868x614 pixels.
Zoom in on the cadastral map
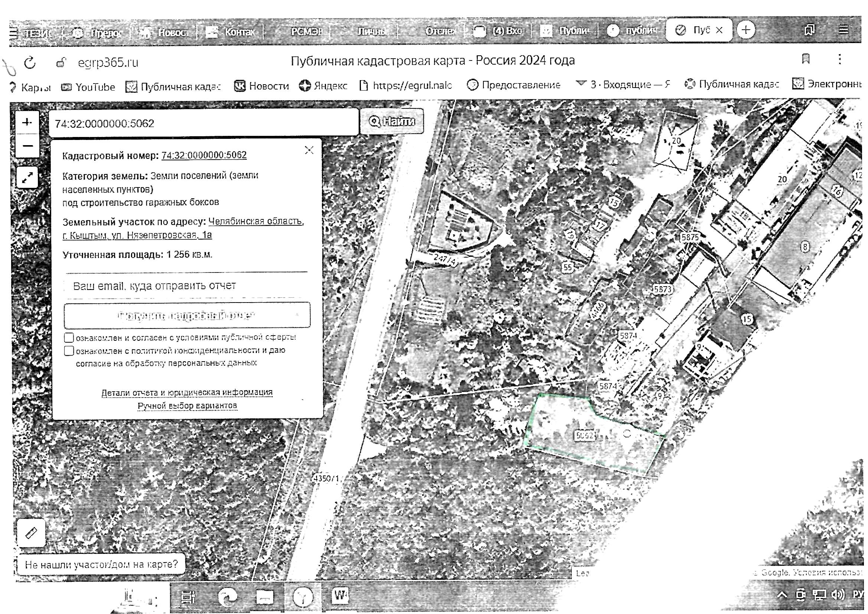[x=27, y=123]
